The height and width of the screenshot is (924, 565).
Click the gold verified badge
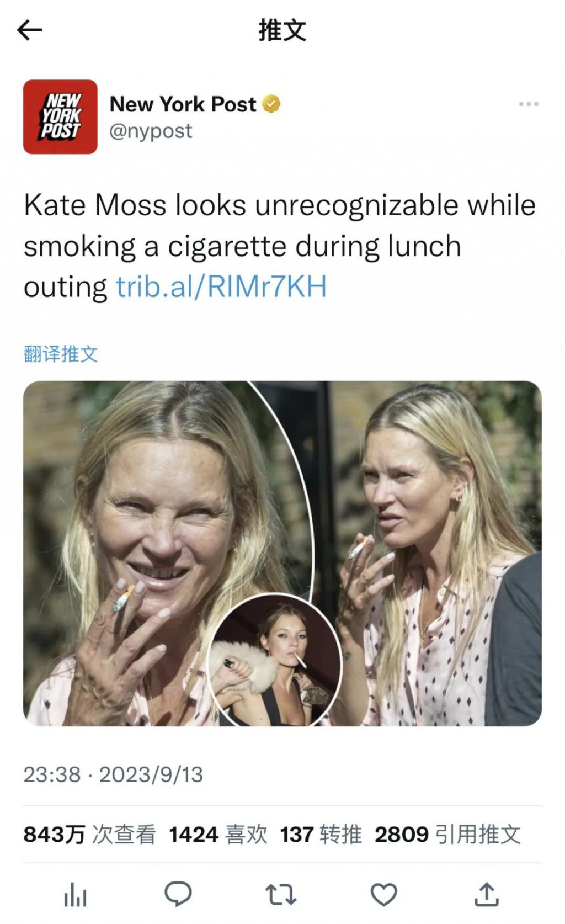(x=271, y=104)
